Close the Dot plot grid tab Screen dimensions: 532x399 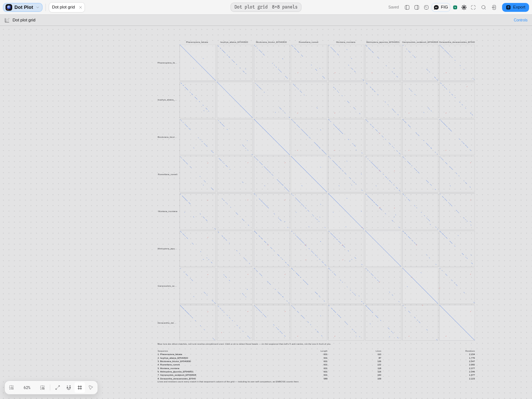point(81,7)
